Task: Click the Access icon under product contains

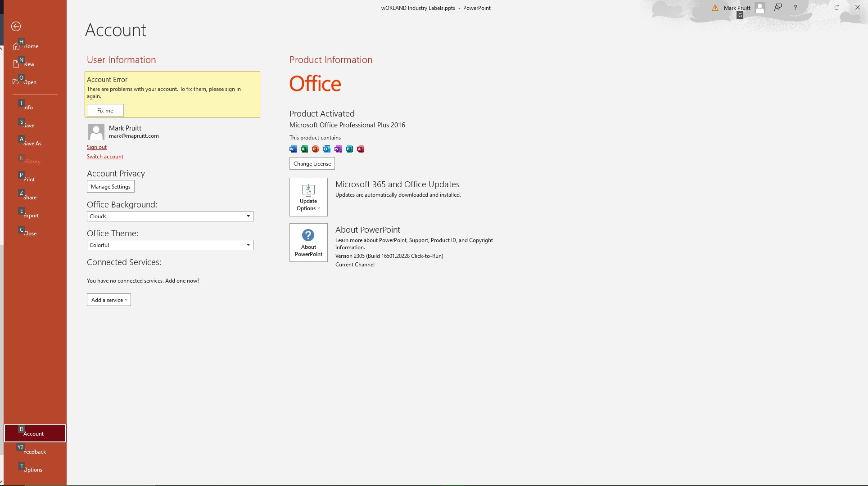Action: click(360, 149)
